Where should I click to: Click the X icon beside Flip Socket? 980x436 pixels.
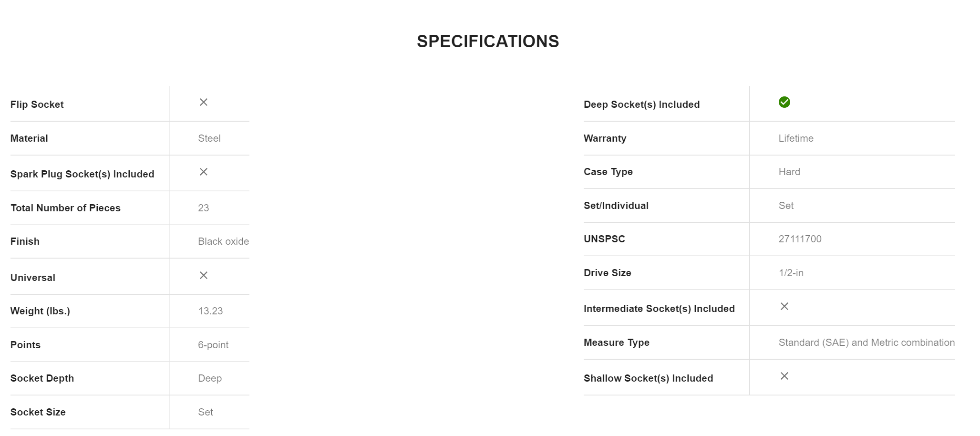coord(204,103)
